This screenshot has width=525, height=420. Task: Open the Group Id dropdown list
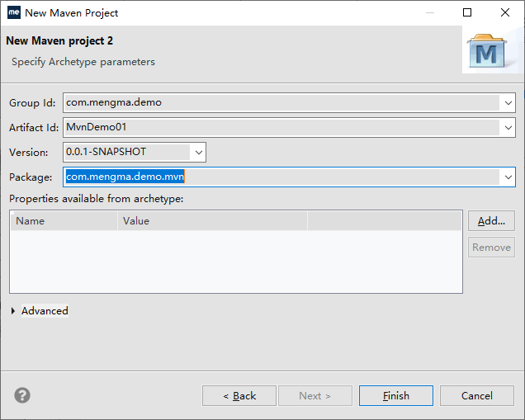tap(507, 103)
